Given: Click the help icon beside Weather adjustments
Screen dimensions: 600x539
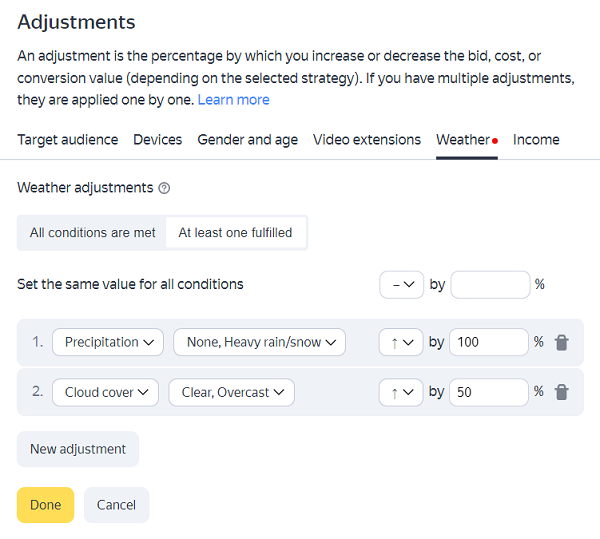Looking at the screenshot, I should pyautogui.click(x=164, y=188).
